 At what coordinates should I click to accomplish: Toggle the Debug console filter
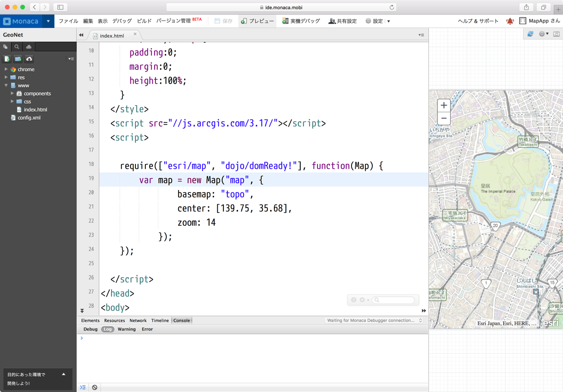[x=90, y=329]
